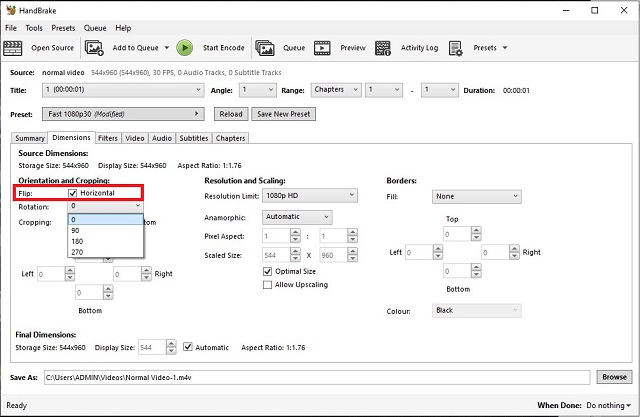Uncheck the Flip Horizontal checkbox
Screen dimensions: 640x417
[x=73, y=193]
